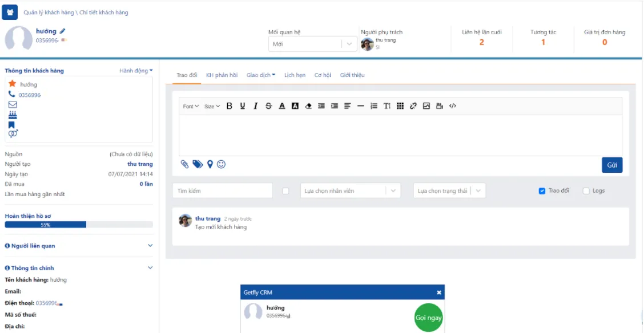Toggle bold formatting in the editor

[230, 106]
